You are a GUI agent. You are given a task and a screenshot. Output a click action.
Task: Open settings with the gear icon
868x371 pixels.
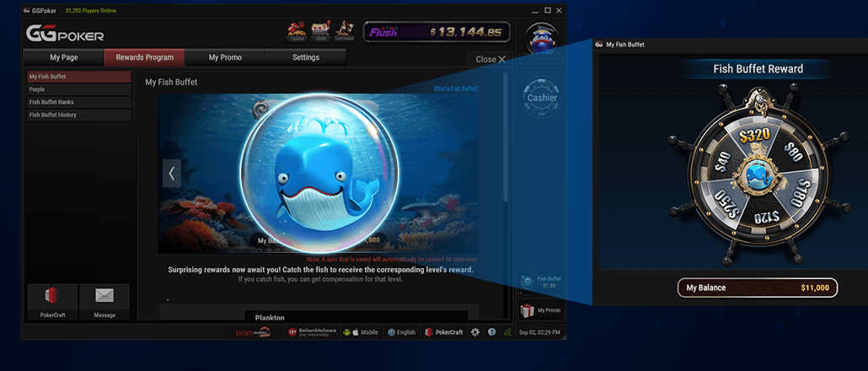click(x=475, y=332)
